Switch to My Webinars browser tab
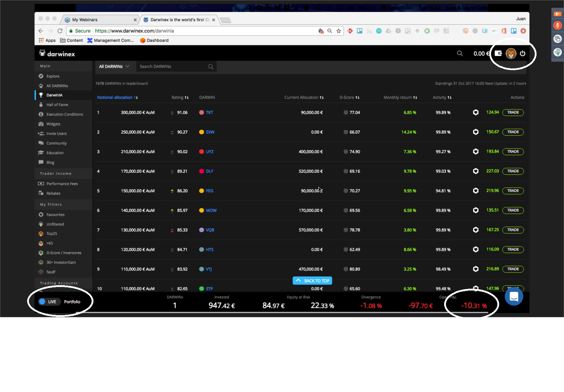This screenshot has height=392, width=564. click(101, 20)
